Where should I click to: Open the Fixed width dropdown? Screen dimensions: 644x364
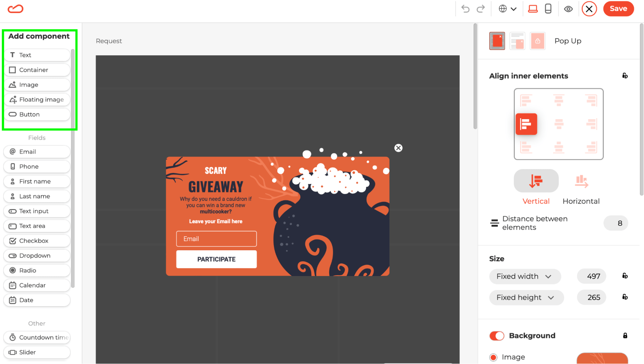[x=525, y=276]
